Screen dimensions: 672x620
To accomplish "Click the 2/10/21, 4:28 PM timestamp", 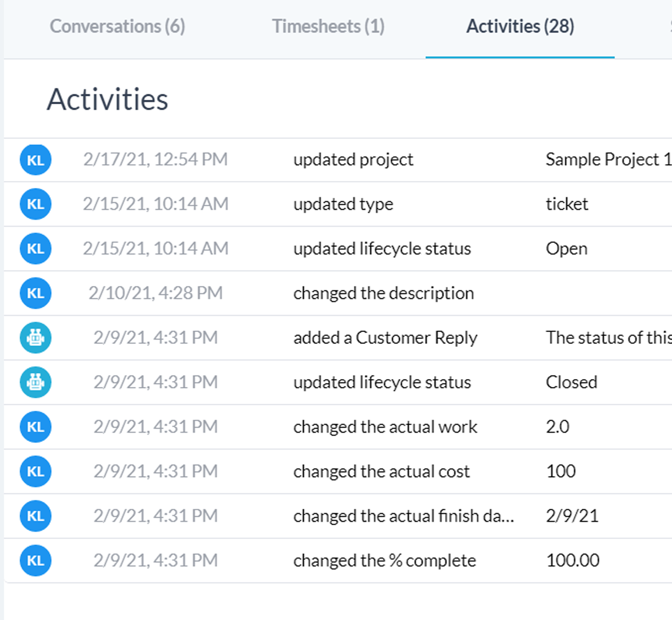I will pyautogui.click(x=155, y=293).
